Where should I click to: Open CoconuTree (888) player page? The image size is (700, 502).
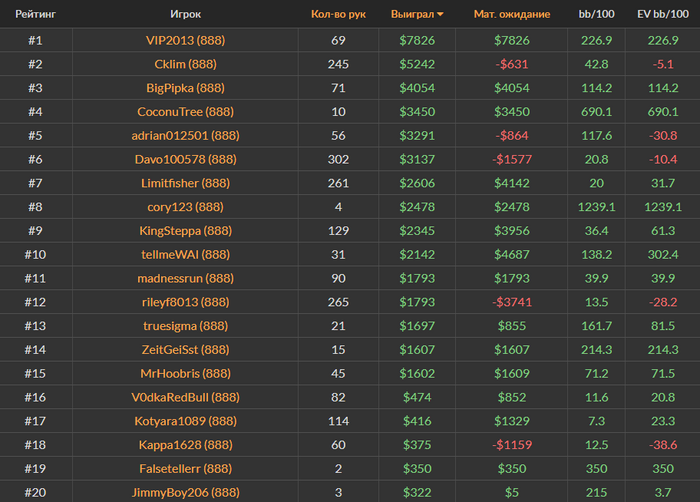point(185,112)
